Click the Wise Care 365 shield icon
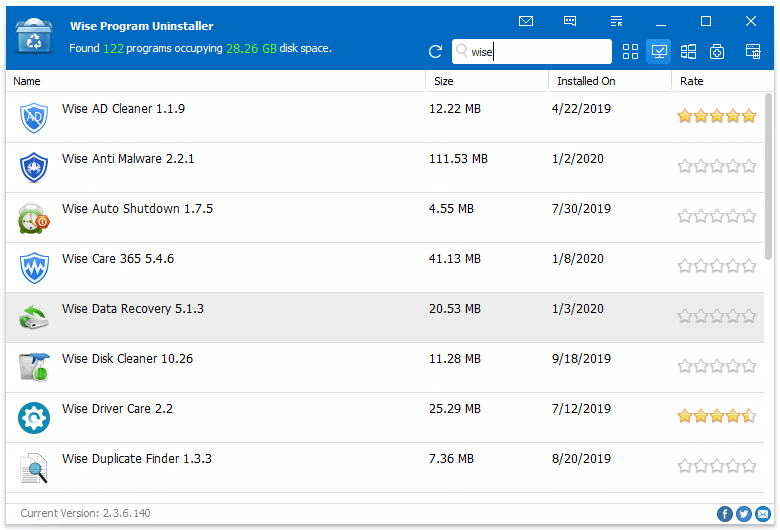Image resolution: width=780 pixels, height=530 pixels. [x=34, y=268]
